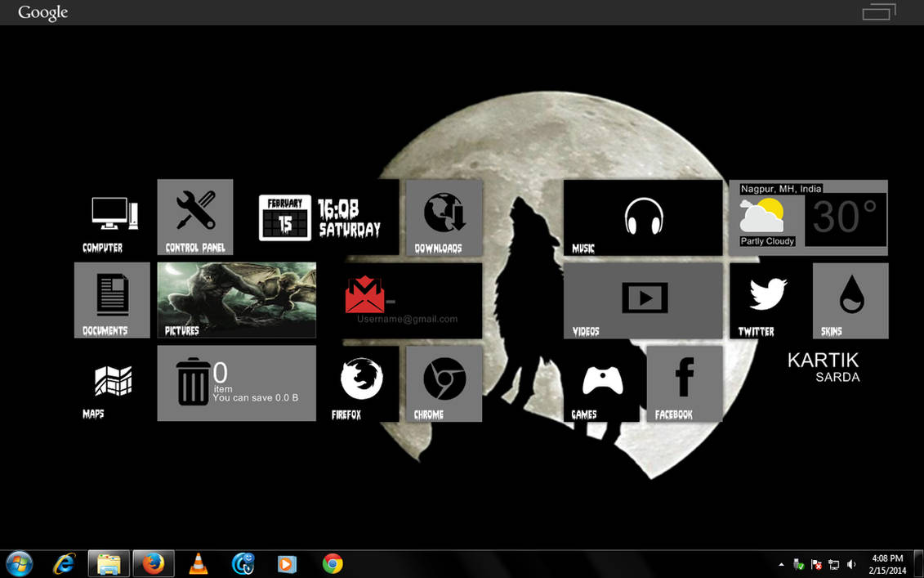Open the Videos tile
924x578 pixels.
643,300
